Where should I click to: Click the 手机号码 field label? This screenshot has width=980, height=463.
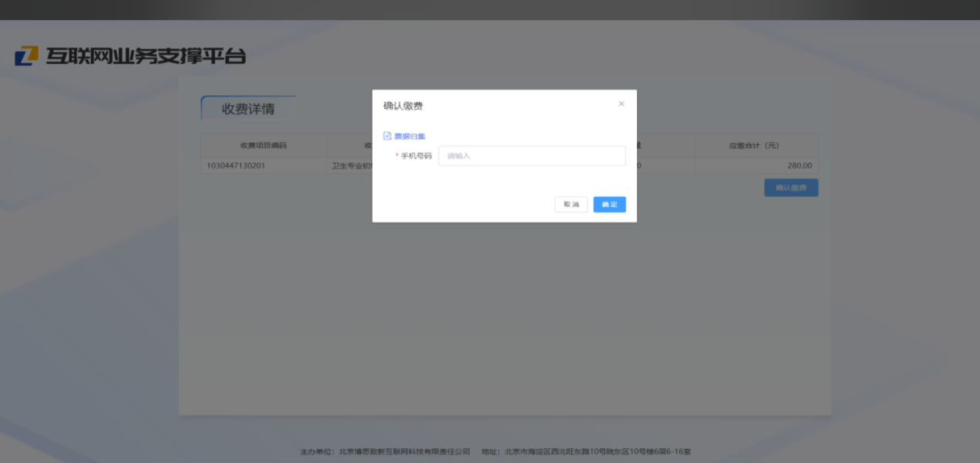[416, 155]
